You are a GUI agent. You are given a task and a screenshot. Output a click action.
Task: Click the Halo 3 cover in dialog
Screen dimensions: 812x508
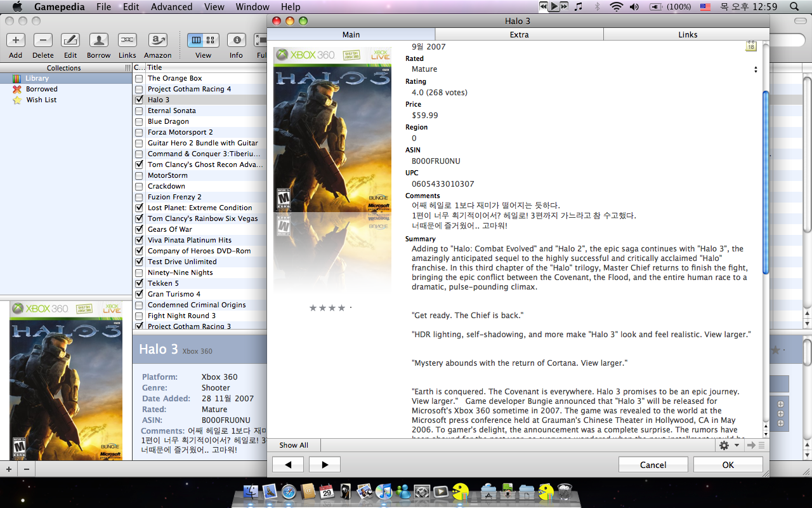tap(332, 130)
